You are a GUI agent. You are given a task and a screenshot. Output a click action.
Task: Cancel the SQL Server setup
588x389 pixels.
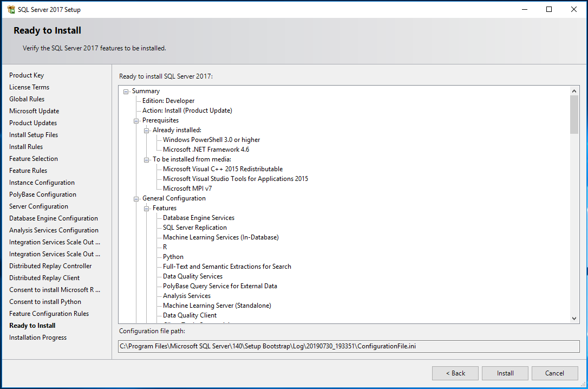click(x=554, y=373)
